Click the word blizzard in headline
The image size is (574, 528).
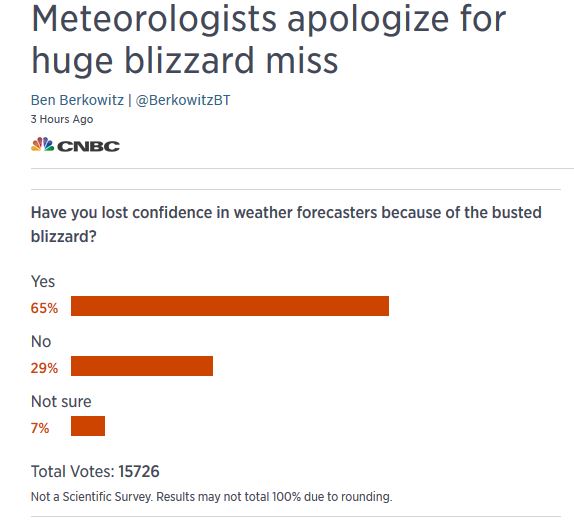tap(190, 60)
